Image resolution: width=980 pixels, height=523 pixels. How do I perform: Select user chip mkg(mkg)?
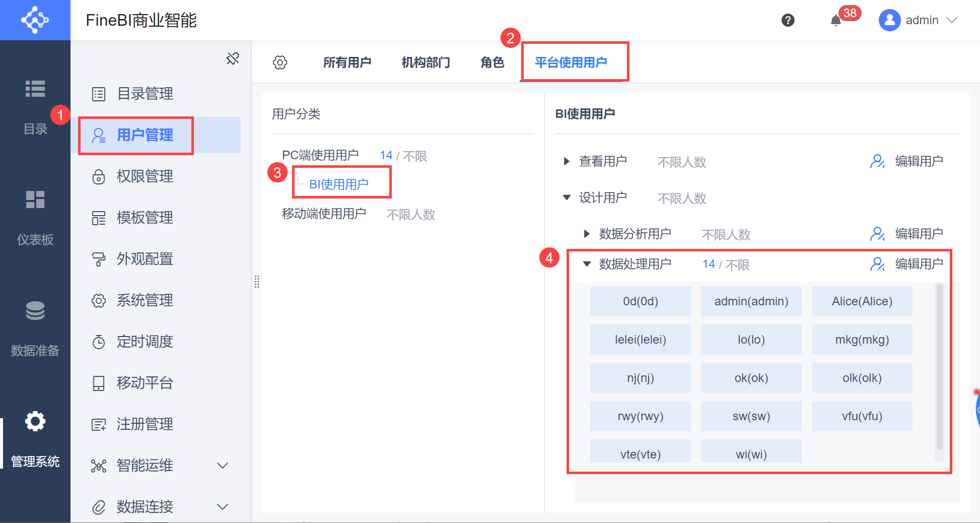click(x=862, y=340)
